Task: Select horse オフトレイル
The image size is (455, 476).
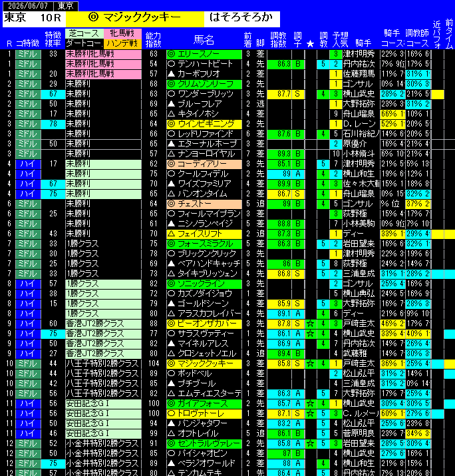Action: (204, 433)
